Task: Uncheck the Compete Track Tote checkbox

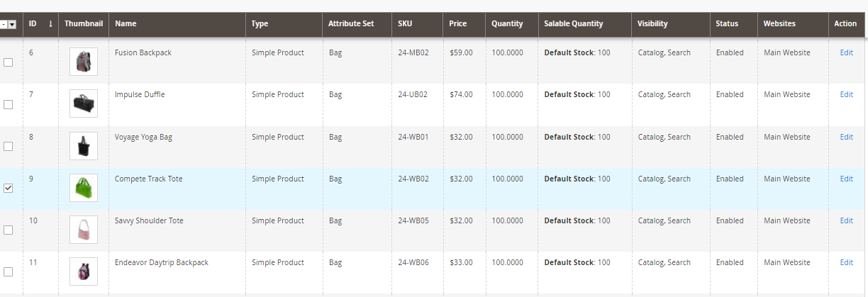Action: click(x=9, y=188)
